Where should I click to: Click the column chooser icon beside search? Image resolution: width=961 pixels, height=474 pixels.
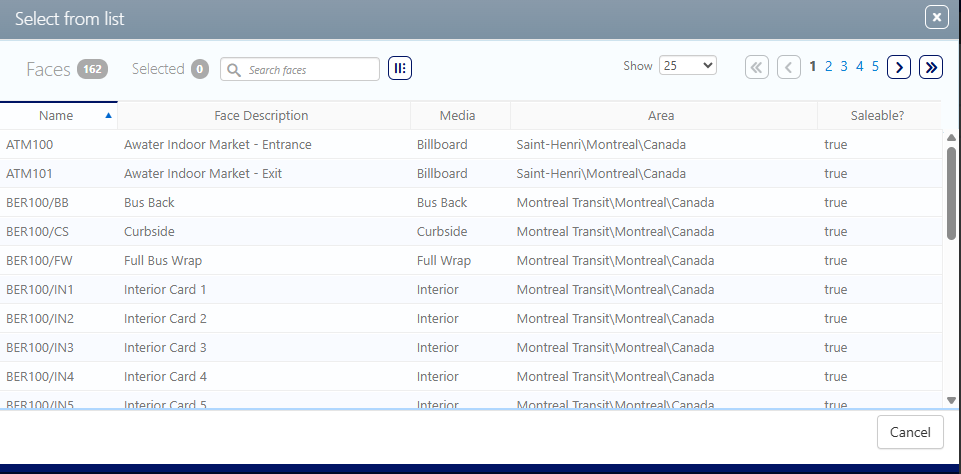click(x=400, y=68)
